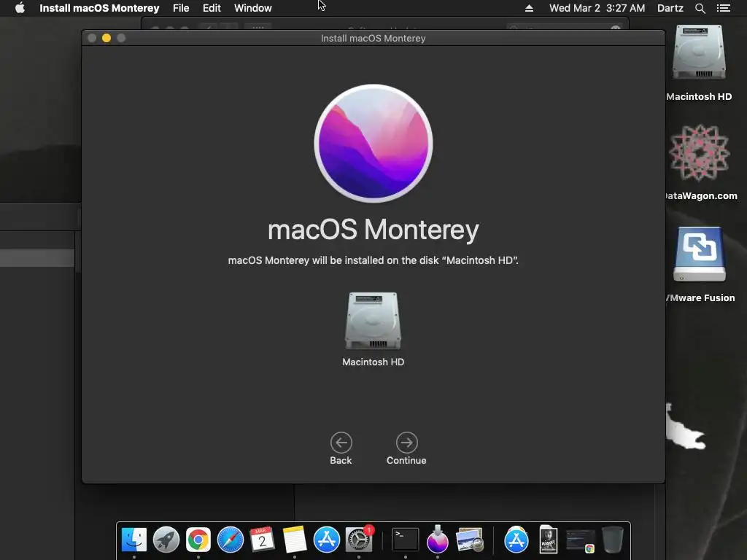Open Calendar from the Dock
Image resolution: width=747 pixels, height=560 pixels.
(x=262, y=540)
